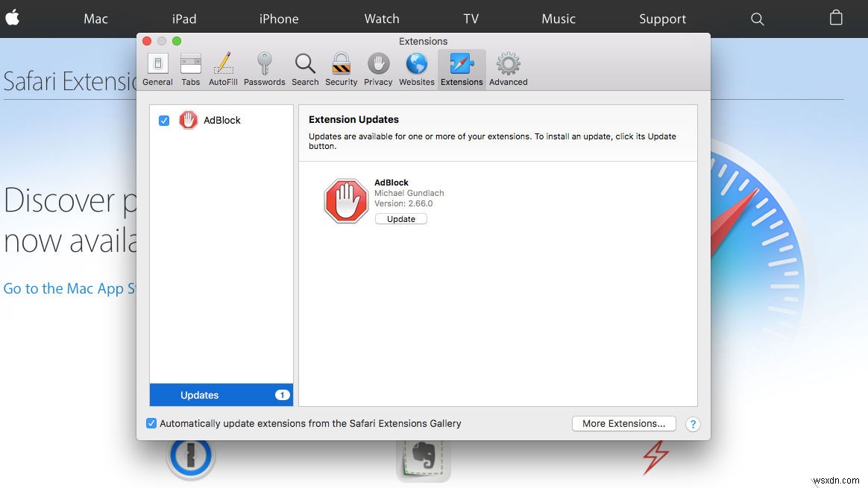Click the search magnifier on Apple site
The width and height of the screenshot is (868, 488).
pyautogui.click(x=758, y=19)
